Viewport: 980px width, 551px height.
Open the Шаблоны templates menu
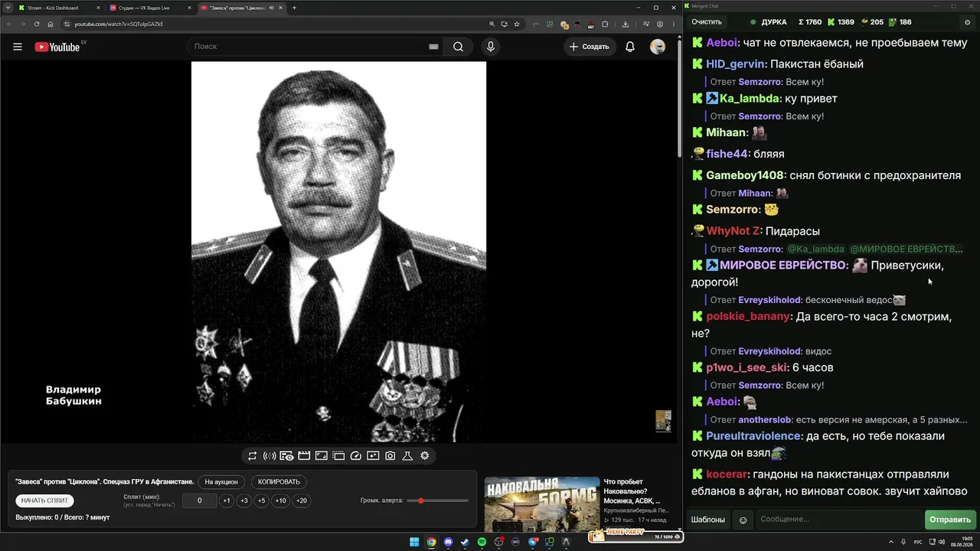708,520
